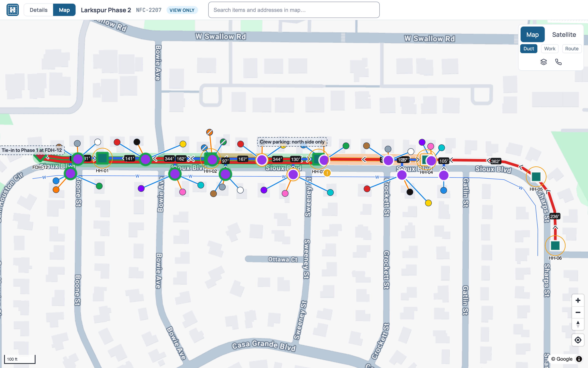Reset map north with compass arrow
The height and width of the screenshot is (368, 588).
[x=578, y=324]
